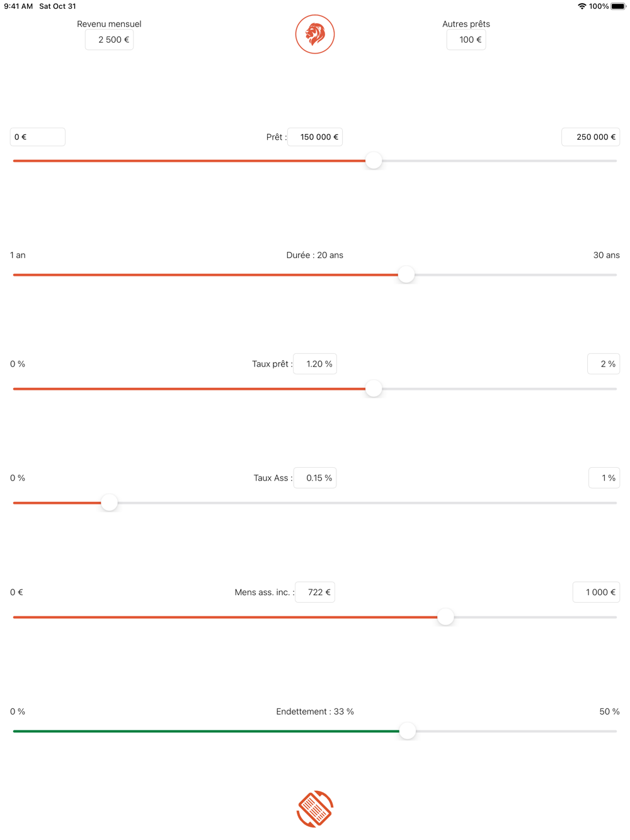Click the green Endettement slider thumb

(408, 730)
